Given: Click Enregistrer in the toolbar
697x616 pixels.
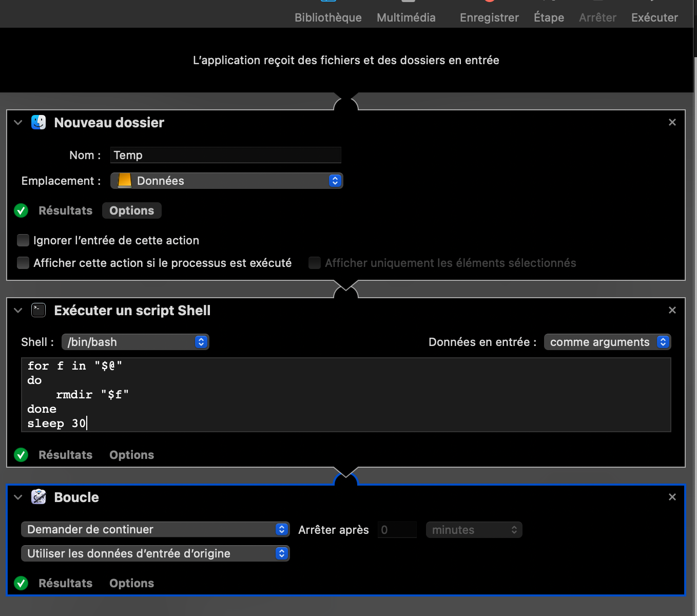Looking at the screenshot, I should (x=489, y=17).
